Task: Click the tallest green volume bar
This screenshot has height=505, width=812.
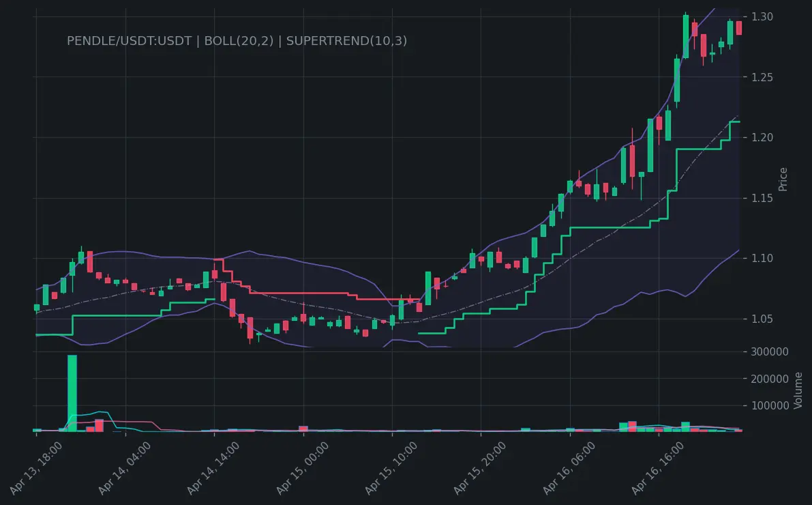Action: click(72, 393)
